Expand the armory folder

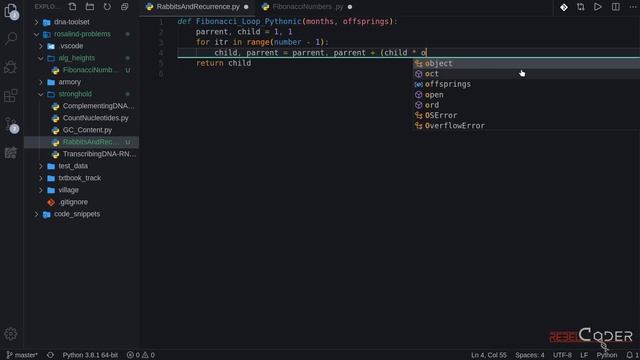point(69,82)
